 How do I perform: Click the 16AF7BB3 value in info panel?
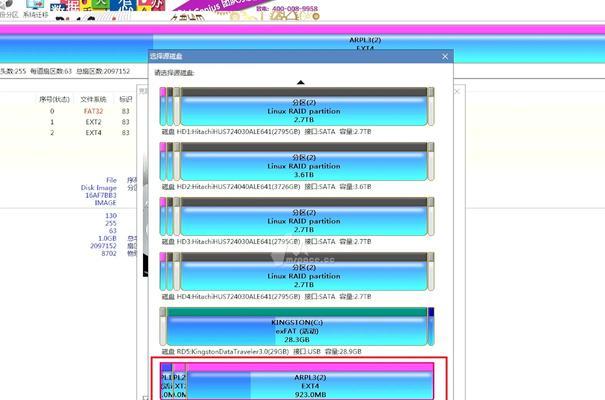101,196
